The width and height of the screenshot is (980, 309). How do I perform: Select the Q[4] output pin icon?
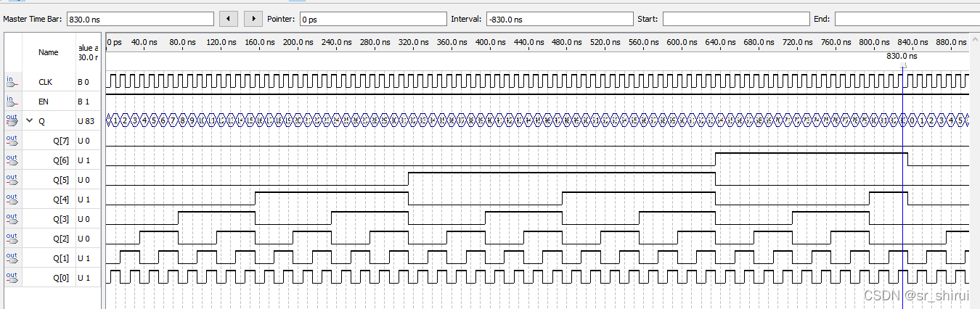pos(12,199)
